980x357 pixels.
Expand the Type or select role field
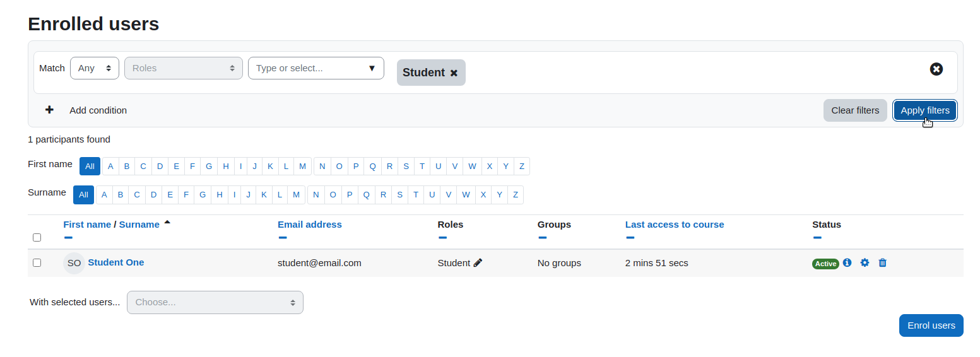[316, 68]
